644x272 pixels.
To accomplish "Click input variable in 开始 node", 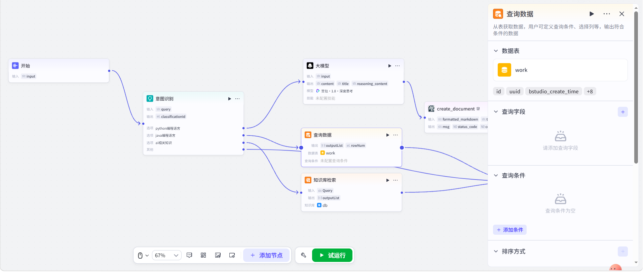I will point(29,76).
